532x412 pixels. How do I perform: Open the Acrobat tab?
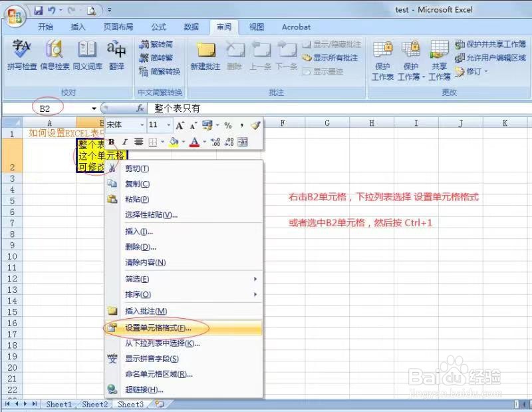(x=296, y=27)
